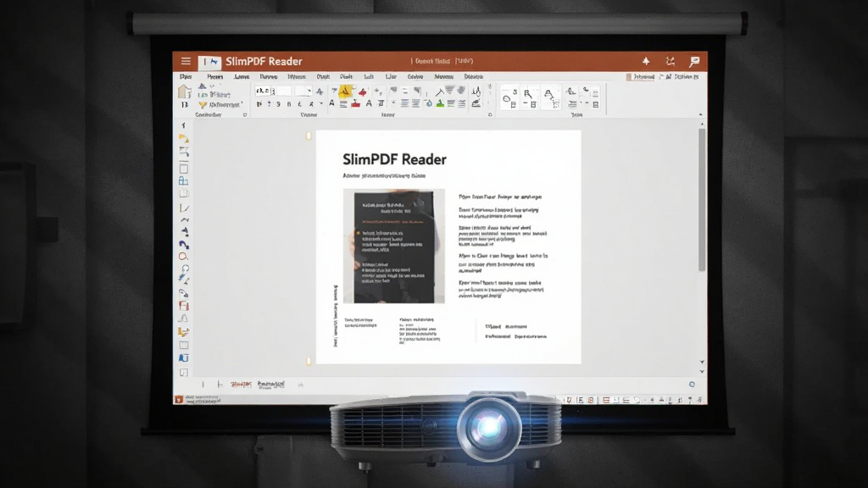868x488 pixels.
Task: Click the share icon left of the comment icon
Action: pos(670,61)
